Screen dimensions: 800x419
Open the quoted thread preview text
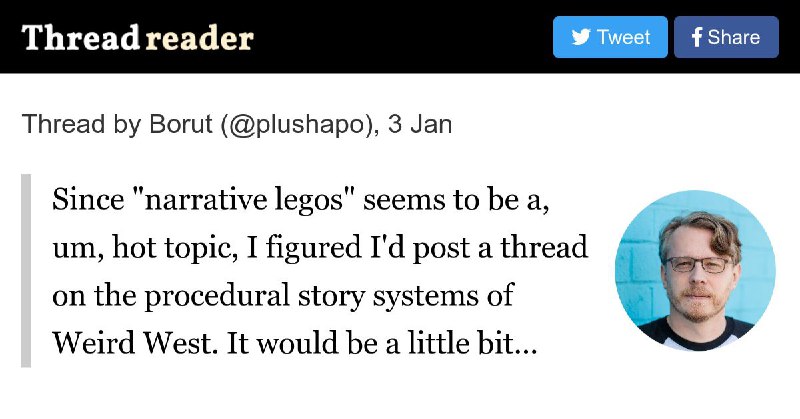click(x=320, y=270)
